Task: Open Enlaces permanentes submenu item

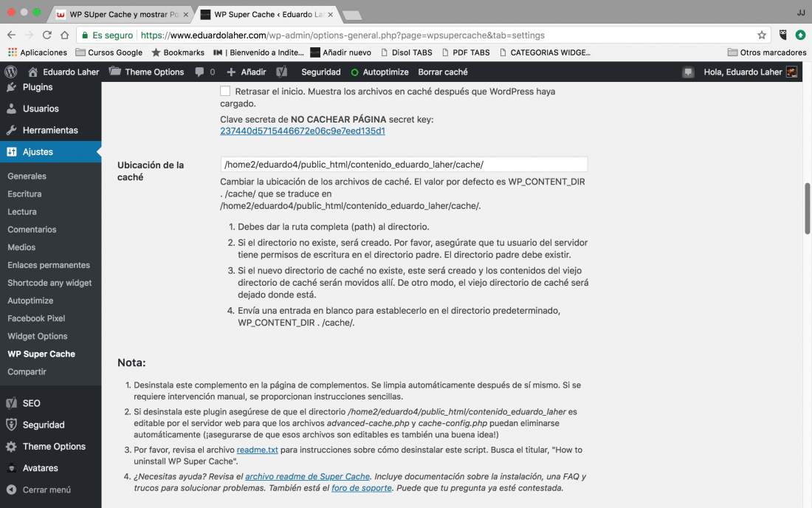Action: [x=49, y=265]
